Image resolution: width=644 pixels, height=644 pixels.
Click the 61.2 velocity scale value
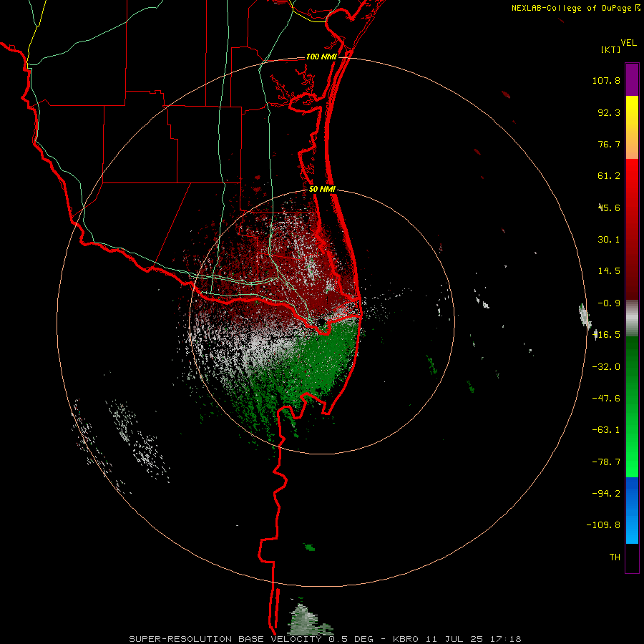[x=609, y=176]
